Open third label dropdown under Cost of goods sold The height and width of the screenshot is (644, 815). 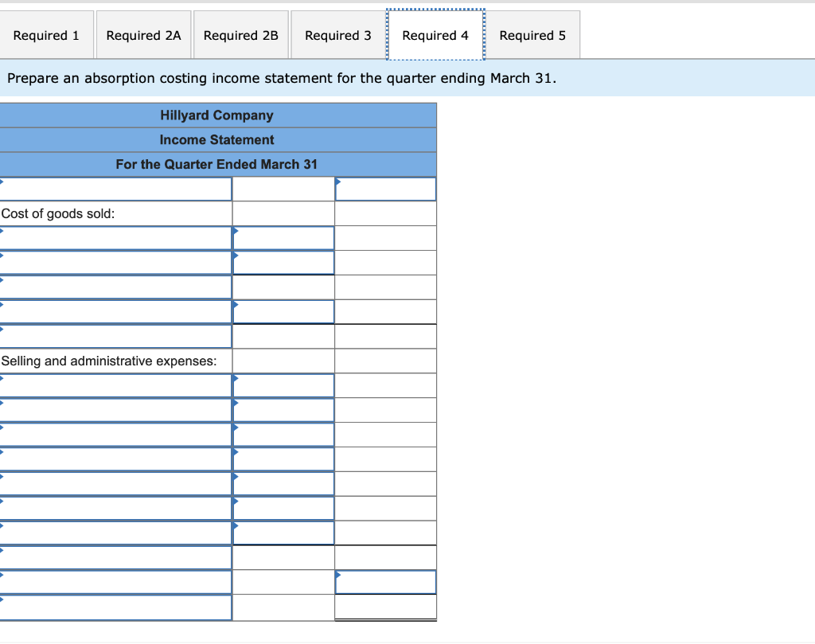tap(115, 287)
